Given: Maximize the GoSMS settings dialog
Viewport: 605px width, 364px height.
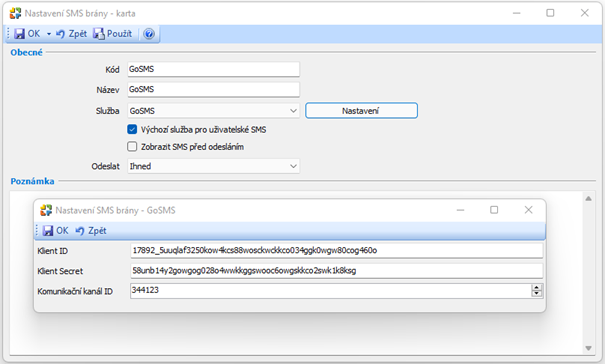Looking at the screenshot, I should [494, 210].
